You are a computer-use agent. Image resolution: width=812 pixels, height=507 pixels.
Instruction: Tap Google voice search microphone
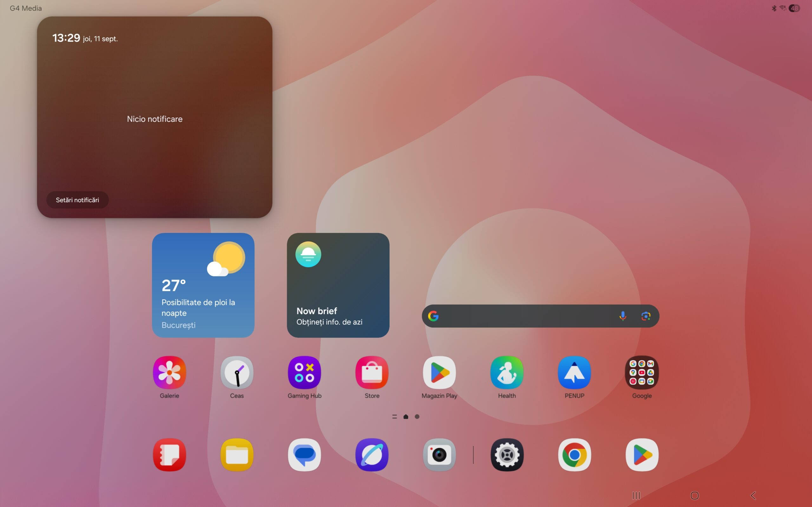(x=622, y=316)
